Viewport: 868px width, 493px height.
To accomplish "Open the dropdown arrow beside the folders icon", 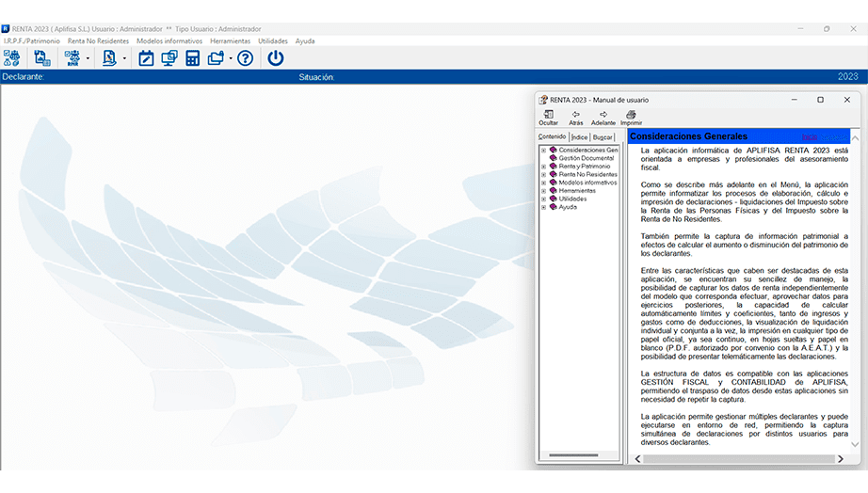I will (231, 58).
